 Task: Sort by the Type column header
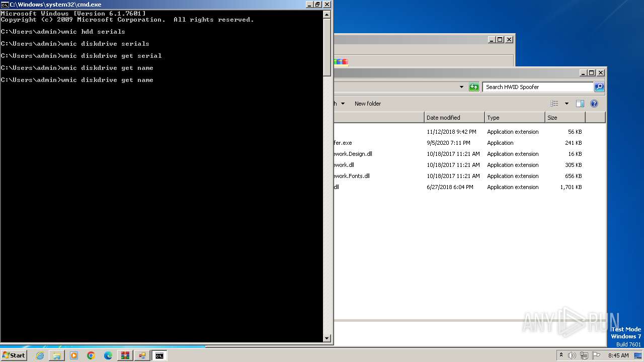pos(515,118)
